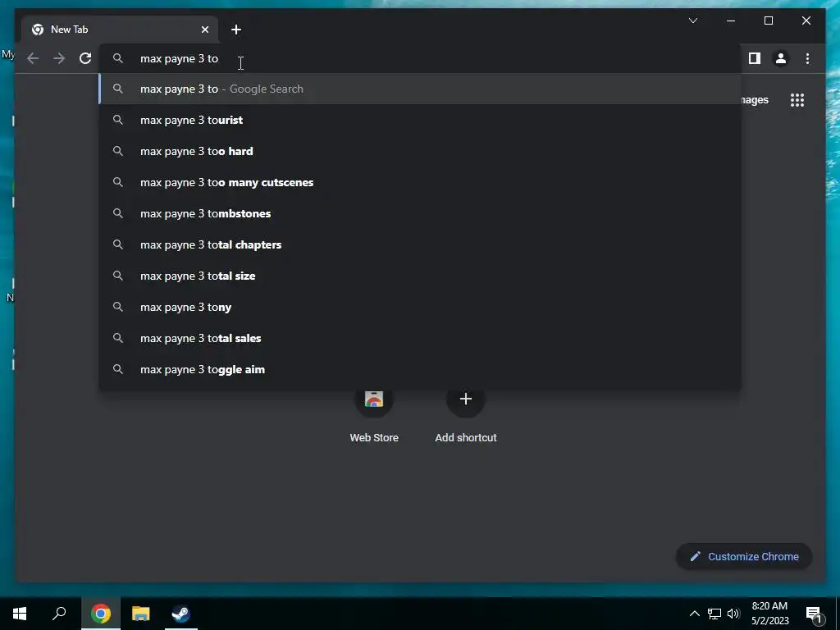Click the Chrome icon in the taskbar
The image size is (840, 630).
coord(101,614)
